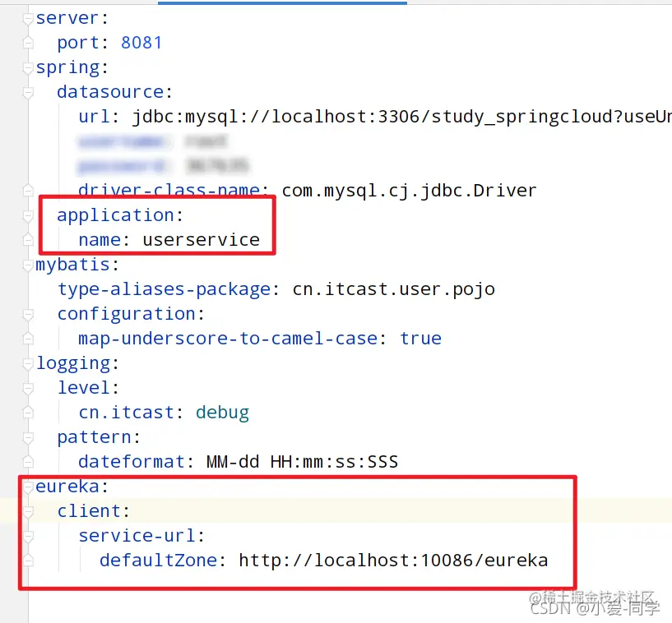Viewport: 672px width, 623px height.
Task: Click the 'logging' key
Action: click(73, 364)
